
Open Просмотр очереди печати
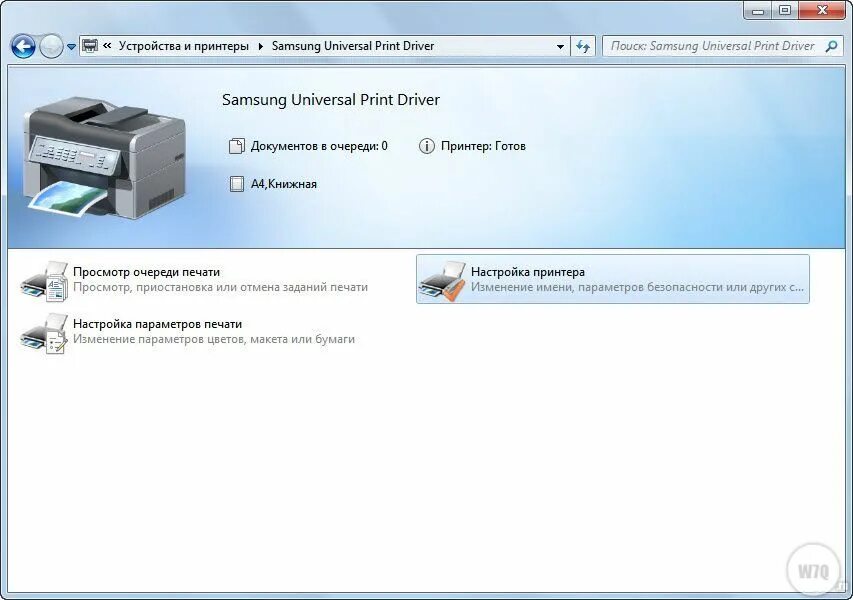146,272
